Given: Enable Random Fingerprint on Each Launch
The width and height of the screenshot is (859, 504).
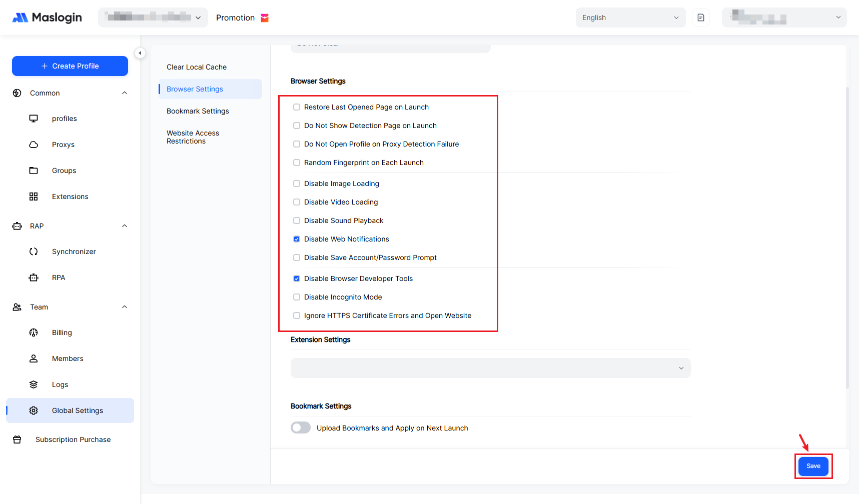Looking at the screenshot, I should [297, 162].
